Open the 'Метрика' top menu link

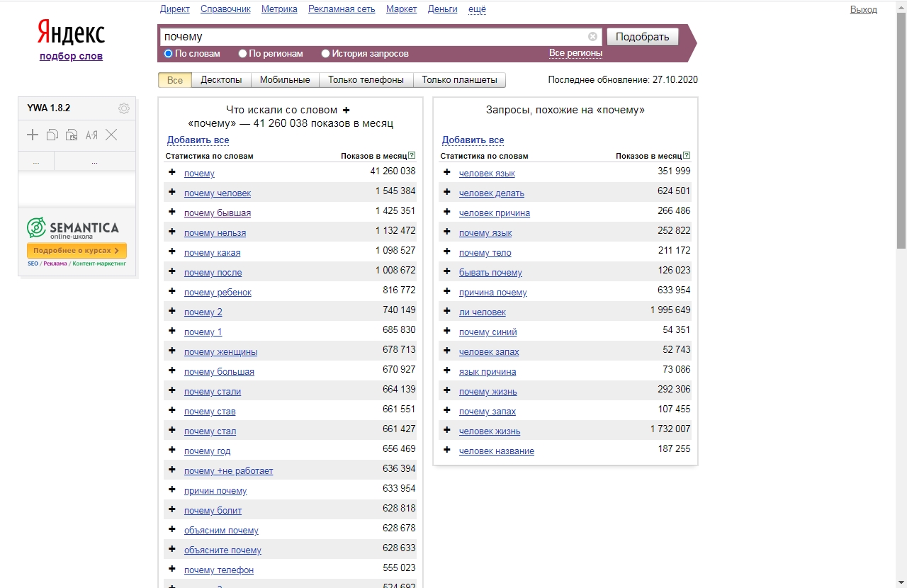(279, 9)
